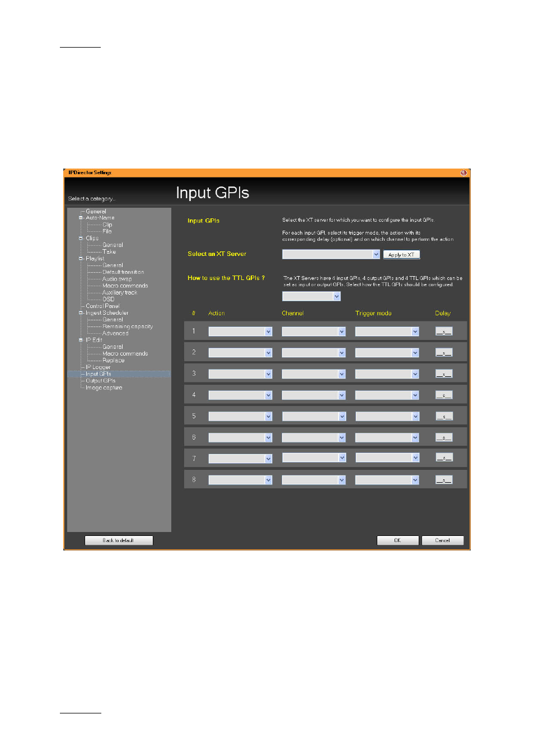Image resolution: width=534 pixels, height=756 pixels.
Task: Open the Channel dropdown for GPI 4
Action: tap(313, 395)
